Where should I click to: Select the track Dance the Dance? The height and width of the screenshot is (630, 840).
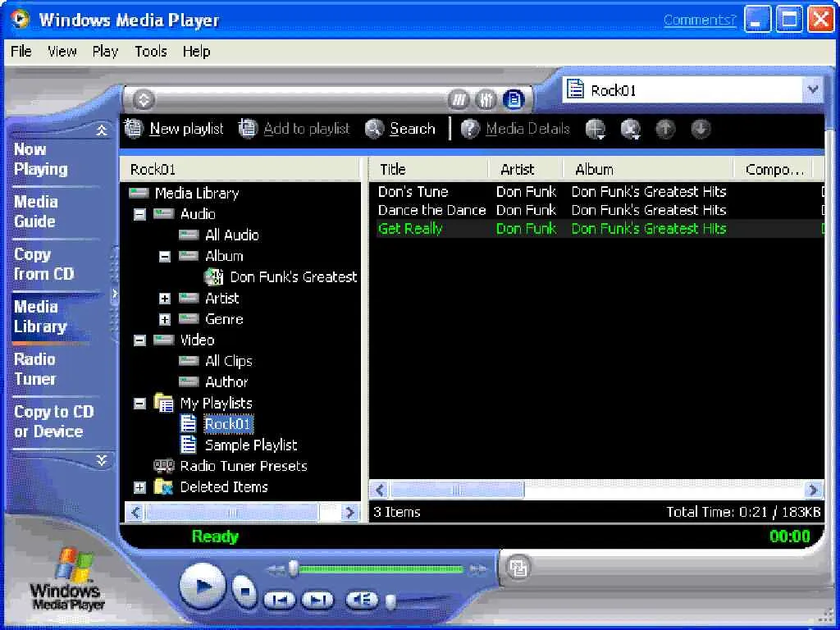pyautogui.click(x=431, y=210)
